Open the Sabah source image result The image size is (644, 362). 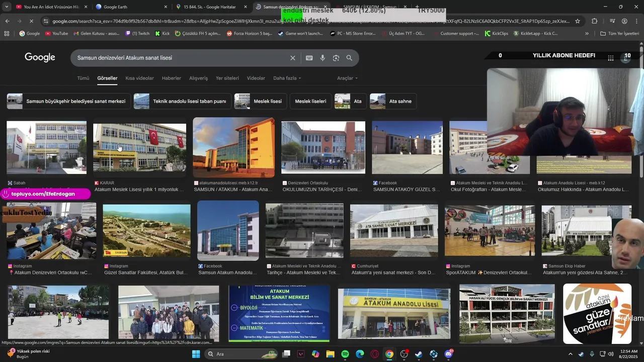(x=46, y=147)
